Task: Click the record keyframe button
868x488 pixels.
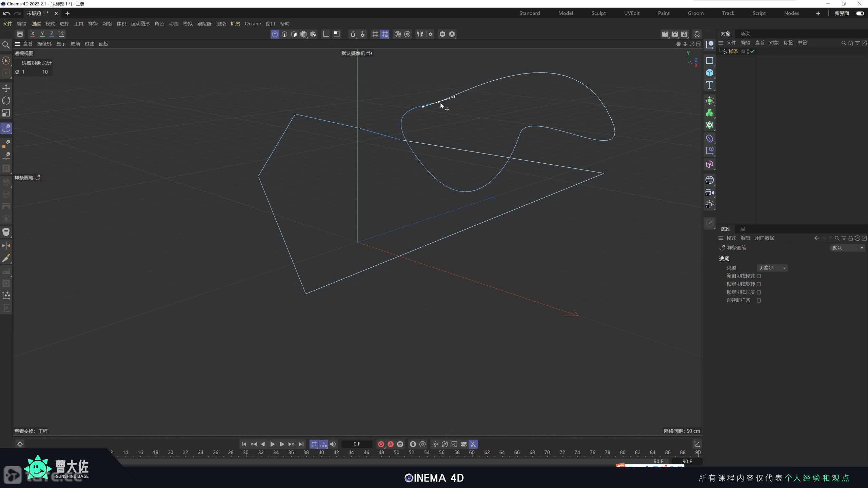Action: [x=381, y=444]
